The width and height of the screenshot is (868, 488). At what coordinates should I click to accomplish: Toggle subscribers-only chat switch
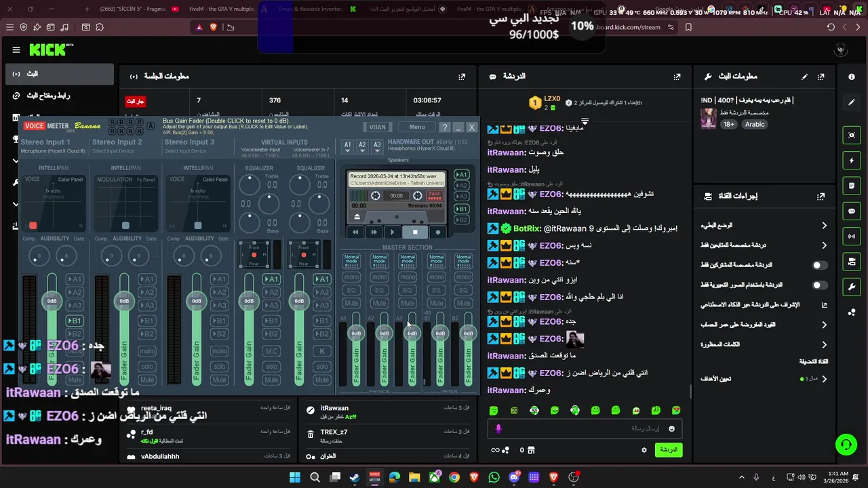819,265
